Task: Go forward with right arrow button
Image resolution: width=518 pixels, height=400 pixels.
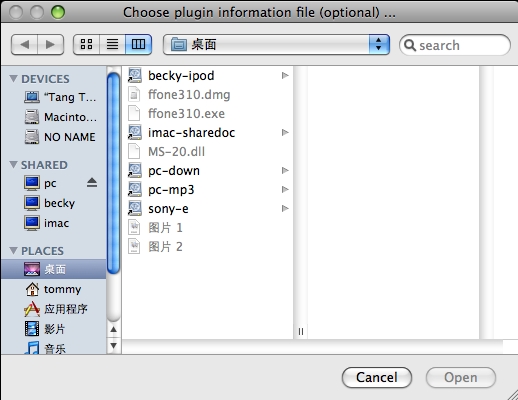Action: (x=50, y=44)
